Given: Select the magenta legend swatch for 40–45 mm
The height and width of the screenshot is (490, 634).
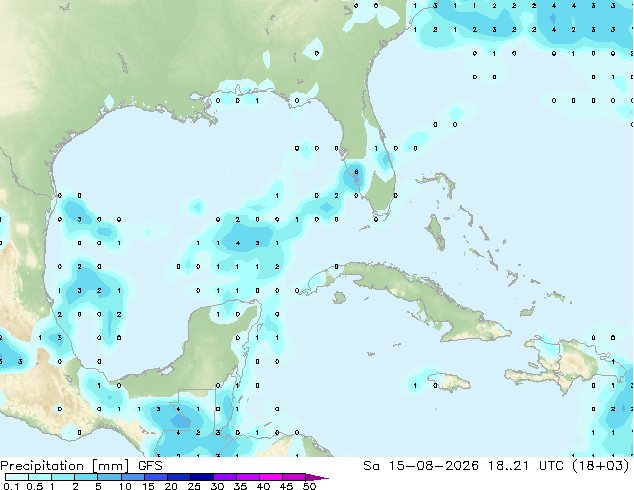Looking at the screenshot, I should click(x=271, y=477).
